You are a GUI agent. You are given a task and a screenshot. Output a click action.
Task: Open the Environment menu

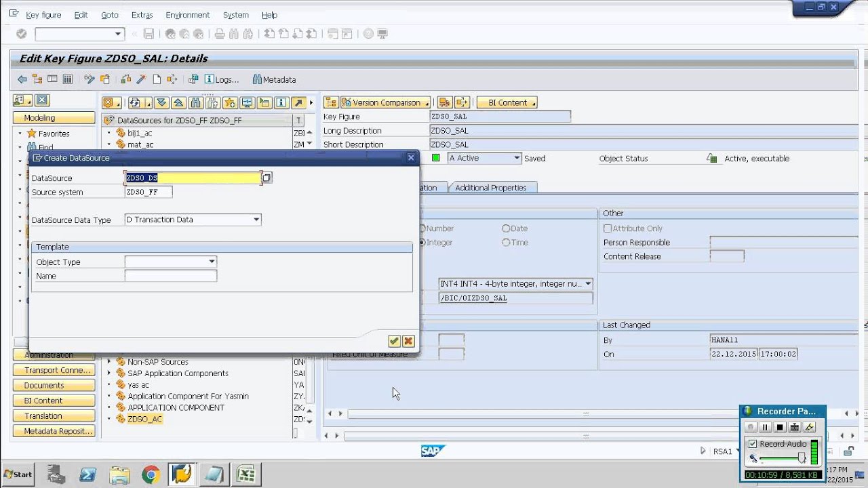(187, 15)
